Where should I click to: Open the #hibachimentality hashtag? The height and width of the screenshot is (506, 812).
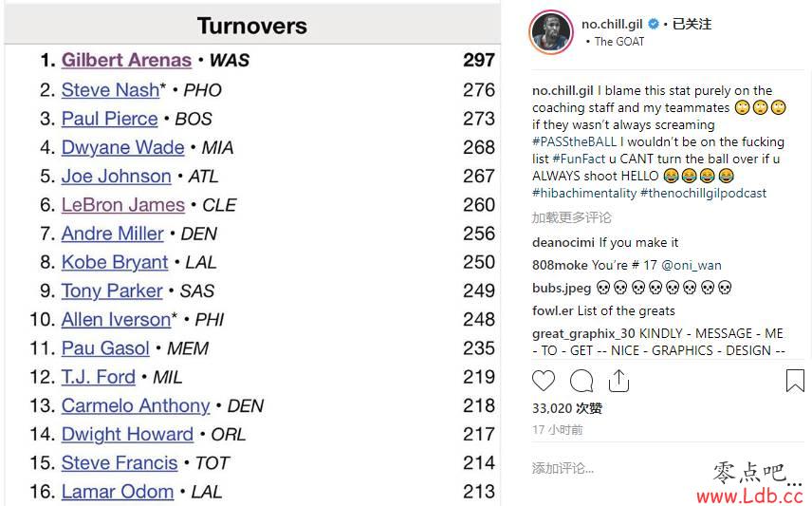coord(584,193)
